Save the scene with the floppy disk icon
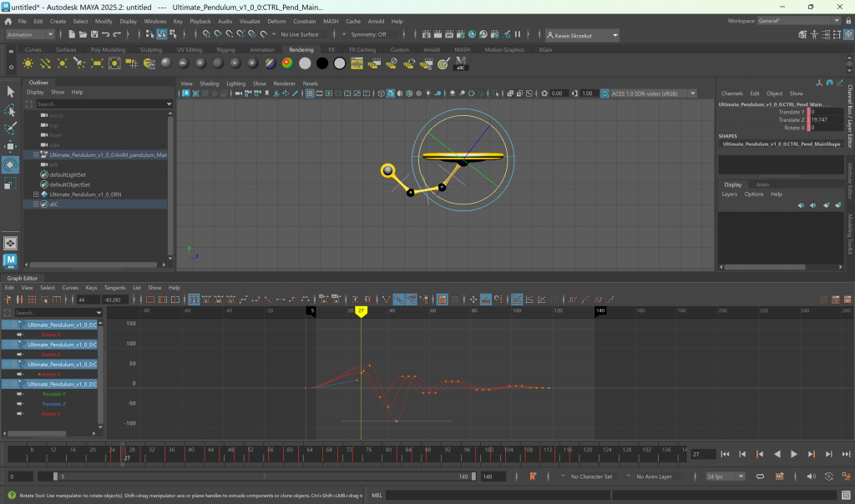 click(x=94, y=34)
